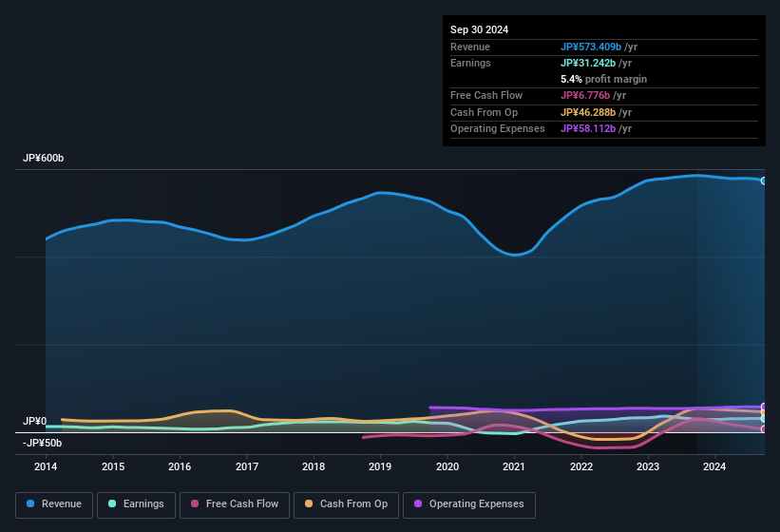Toggle the Cash From Op legend button

[x=346, y=504]
